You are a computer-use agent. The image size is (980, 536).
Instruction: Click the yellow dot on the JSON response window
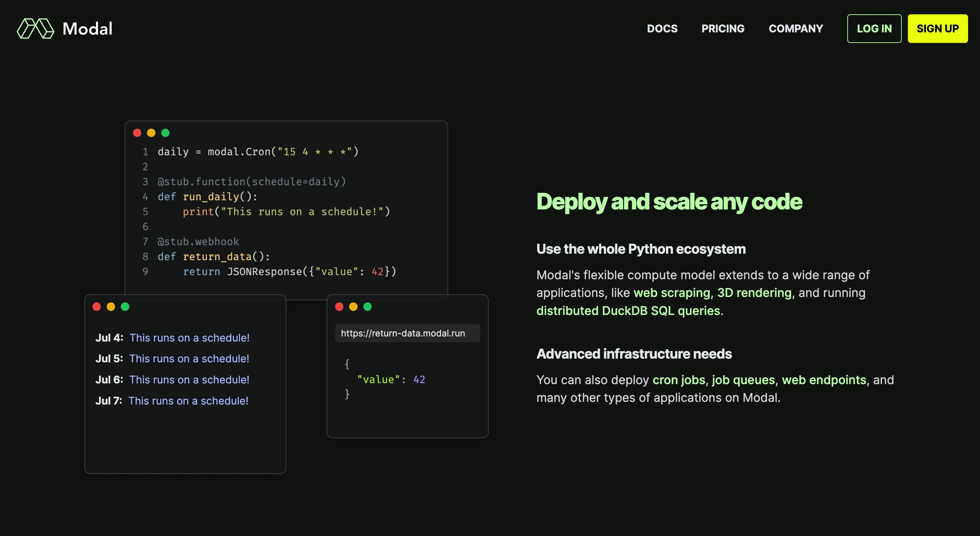point(353,307)
